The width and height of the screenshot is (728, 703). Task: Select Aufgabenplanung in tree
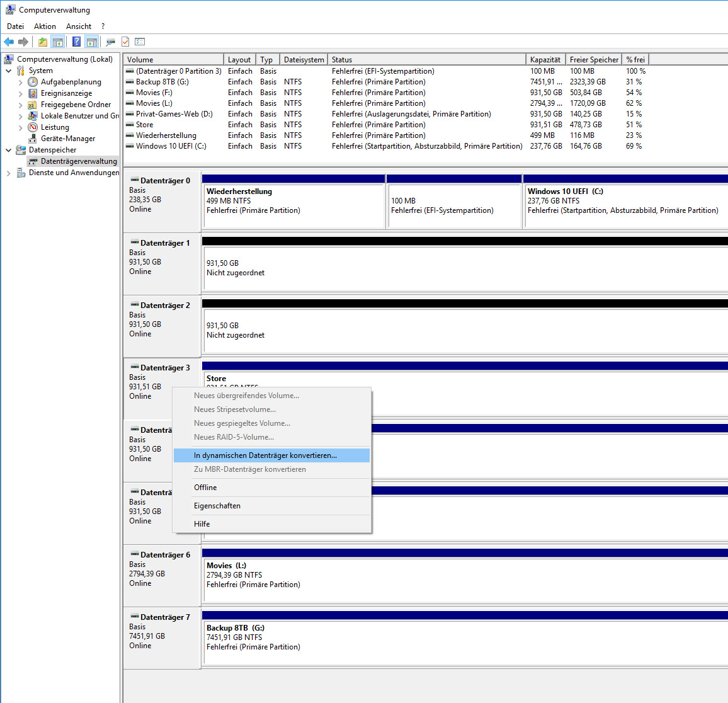tap(71, 82)
